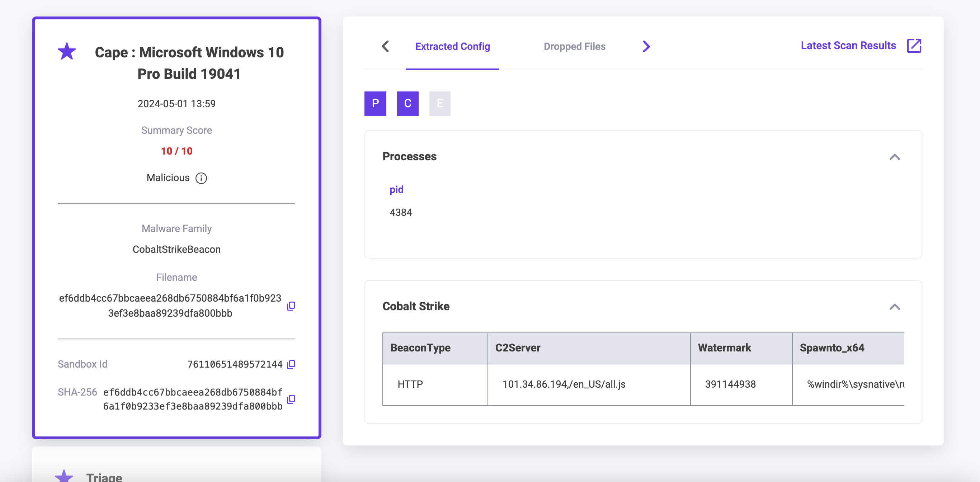Open Latest Scan Results in new window
Image resolution: width=980 pixels, height=482 pixels.
915,45
